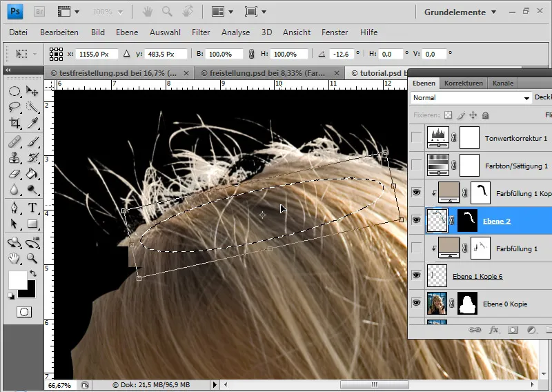This screenshot has width=552, height=392.
Task: Select the History Brush tool
Action: [x=32, y=158]
